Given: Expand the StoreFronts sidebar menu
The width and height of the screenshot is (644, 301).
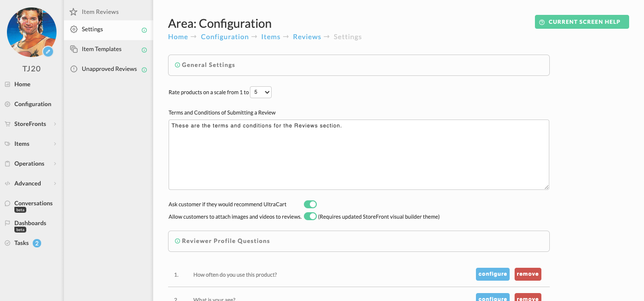Looking at the screenshot, I should [x=31, y=124].
